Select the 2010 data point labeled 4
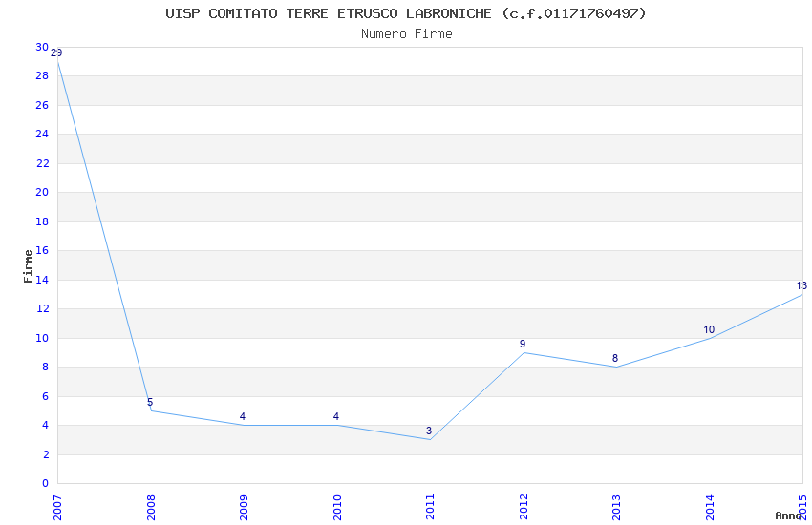This screenshot has height=525, width=812. coord(336,425)
